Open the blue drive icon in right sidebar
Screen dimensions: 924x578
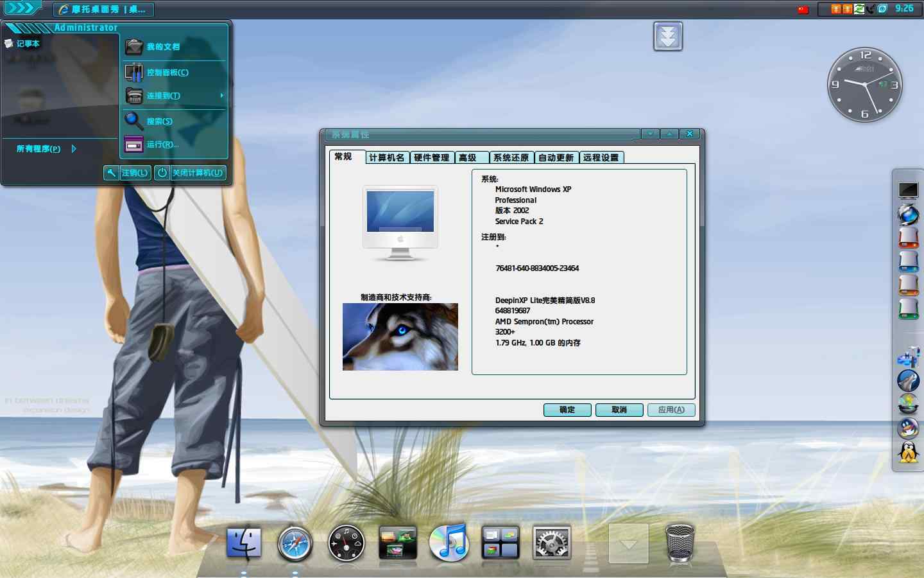coord(909,261)
